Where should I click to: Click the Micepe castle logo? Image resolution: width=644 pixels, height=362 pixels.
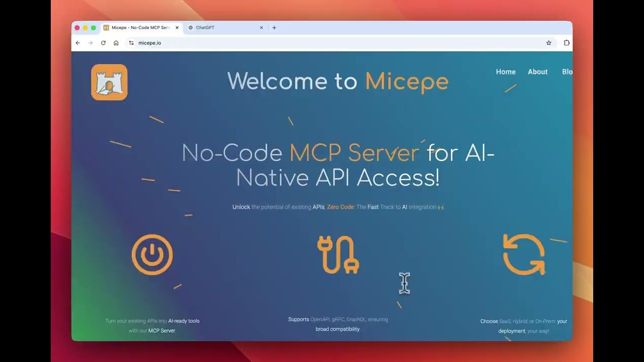109,82
